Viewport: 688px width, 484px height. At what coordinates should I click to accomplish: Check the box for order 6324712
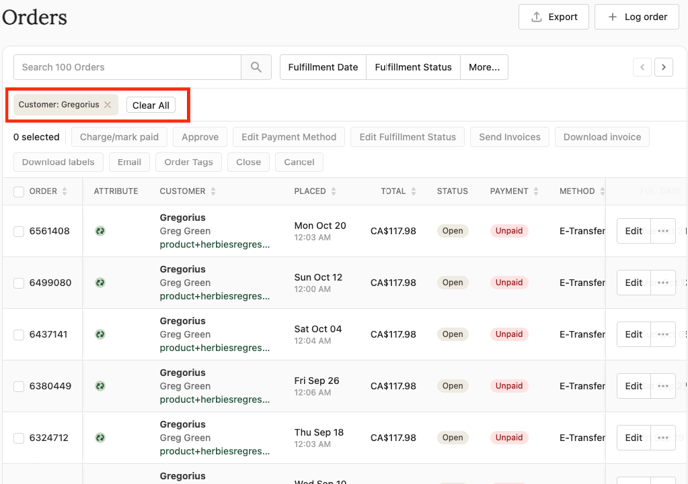18,438
